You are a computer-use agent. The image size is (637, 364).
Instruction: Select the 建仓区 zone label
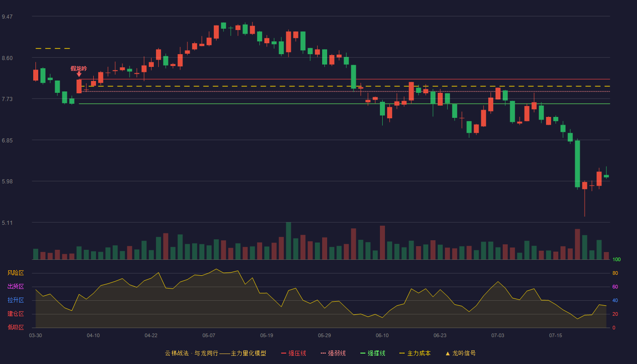(15, 314)
